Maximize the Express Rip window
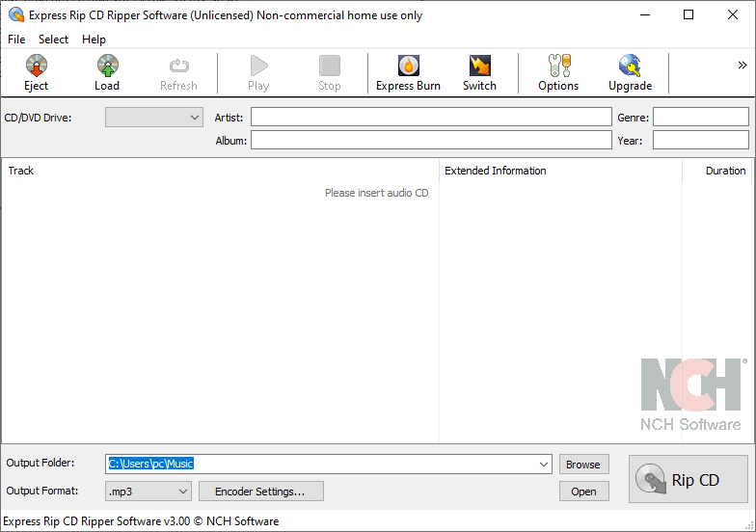 688,15
